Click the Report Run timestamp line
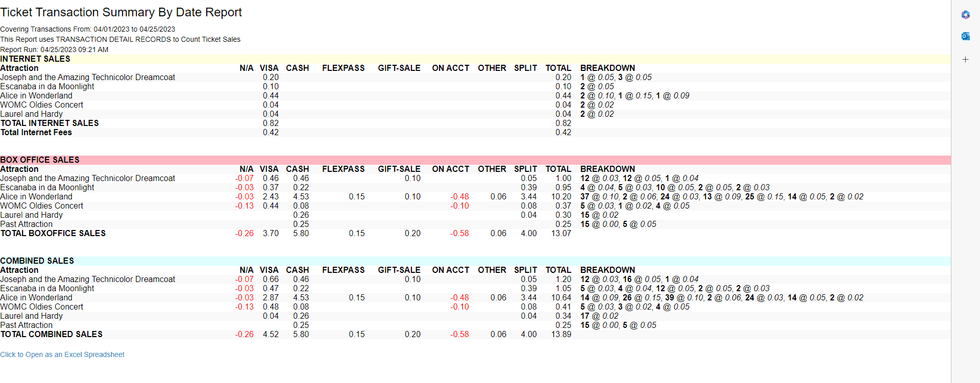980x383 pixels. (54, 49)
